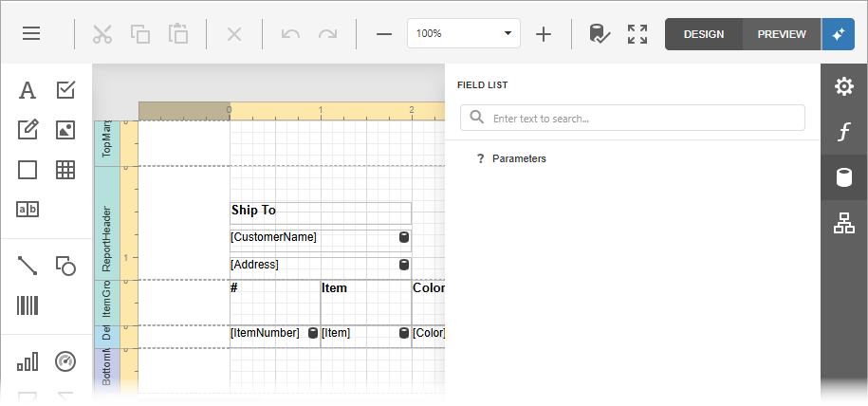Select the TopMargin band label
Screen dimensions: 868x406
(x=107, y=143)
